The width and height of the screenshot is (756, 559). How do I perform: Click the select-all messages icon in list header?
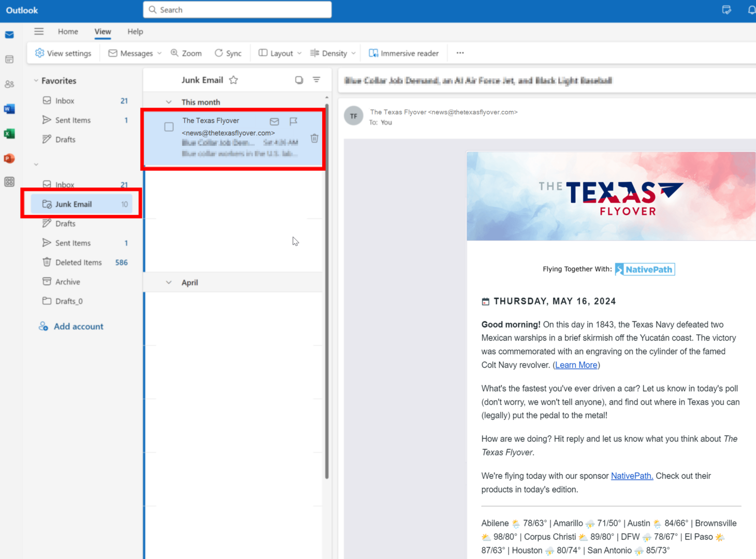pyautogui.click(x=299, y=80)
